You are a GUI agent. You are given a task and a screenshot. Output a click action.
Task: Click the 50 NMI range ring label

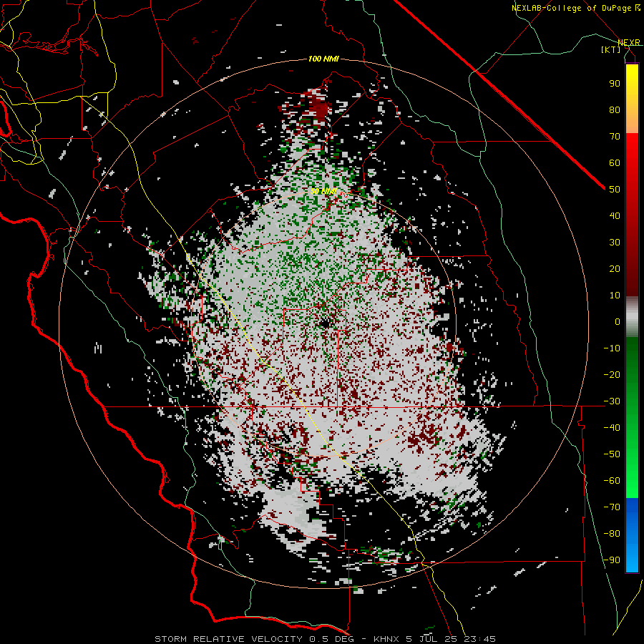pyautogui.click(x=323, y=191)
